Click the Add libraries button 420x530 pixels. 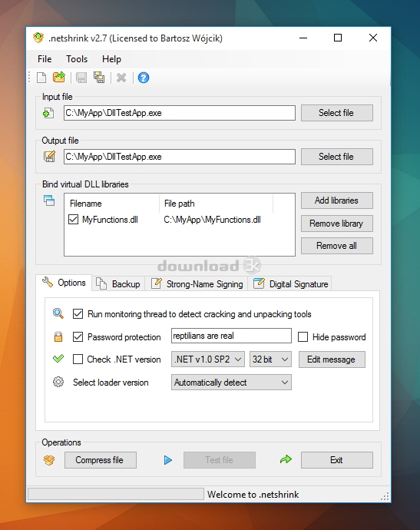(337, 200)
